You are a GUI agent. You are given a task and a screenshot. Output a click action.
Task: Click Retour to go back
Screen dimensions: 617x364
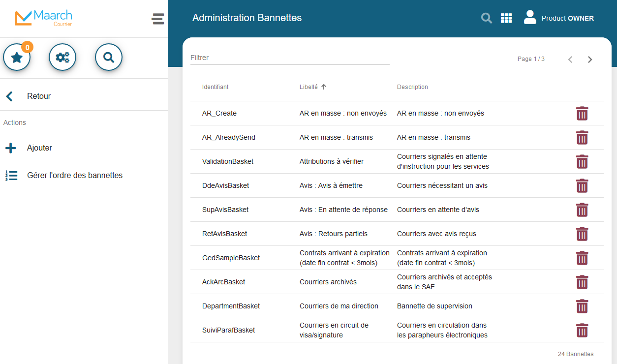[x=38, y=96]
